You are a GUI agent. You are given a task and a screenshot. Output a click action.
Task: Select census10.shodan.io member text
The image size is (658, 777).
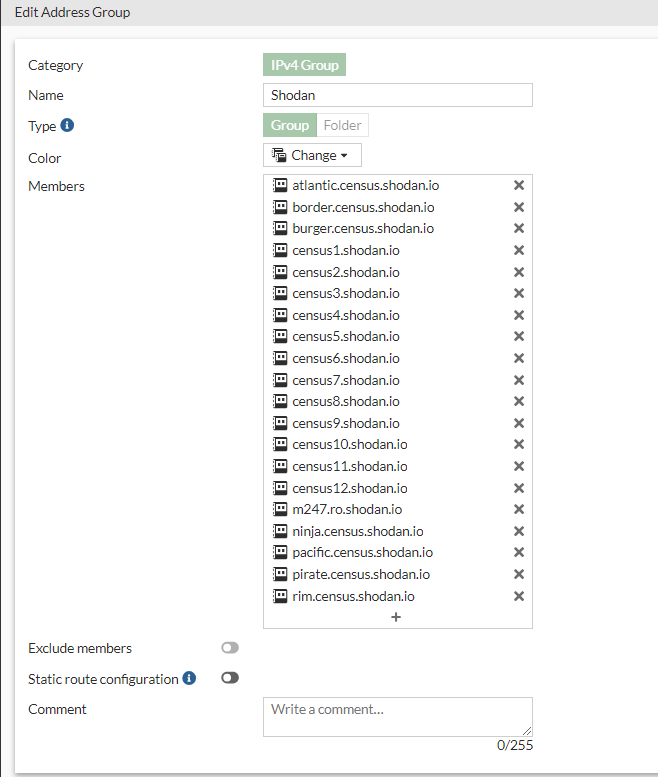pos(350,444)
